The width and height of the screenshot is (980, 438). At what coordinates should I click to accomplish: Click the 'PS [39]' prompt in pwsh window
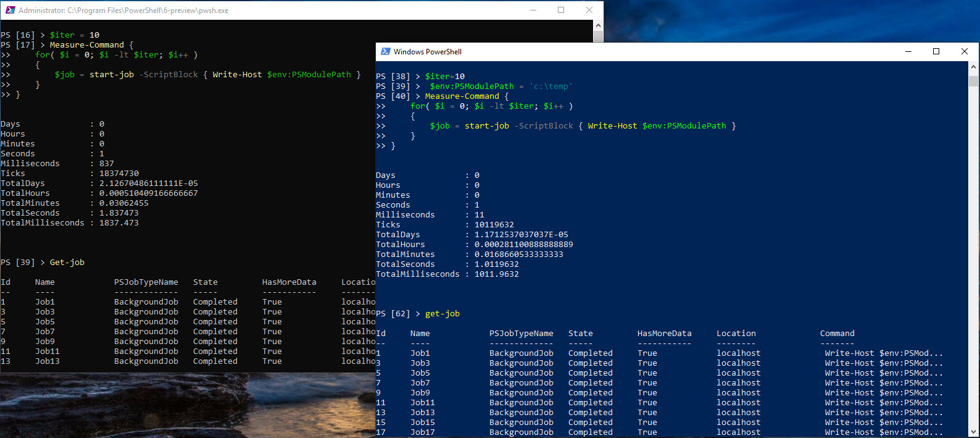18,263
